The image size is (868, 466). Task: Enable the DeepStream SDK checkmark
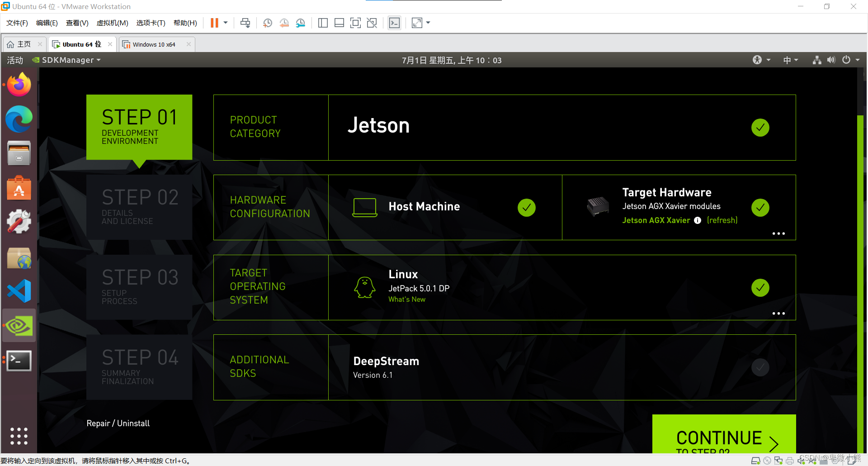click(x=760, y=367)
